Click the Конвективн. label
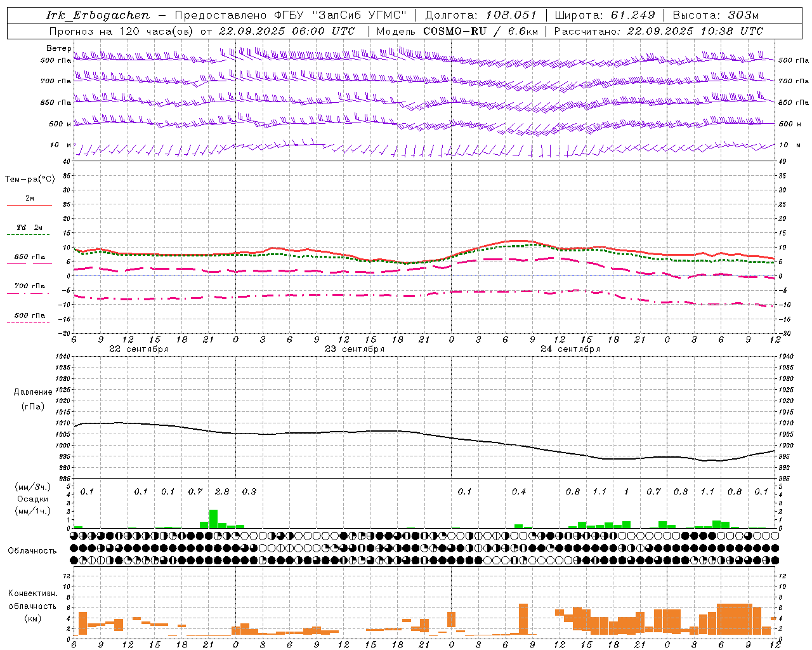The width and height of the screenshot is (812, 650). [x=32, y=594]
